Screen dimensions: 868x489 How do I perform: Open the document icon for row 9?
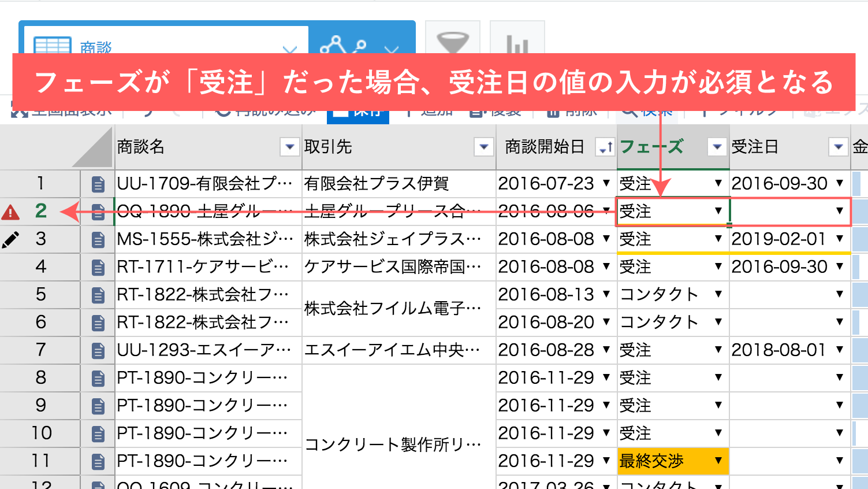(x=98, y=406)
